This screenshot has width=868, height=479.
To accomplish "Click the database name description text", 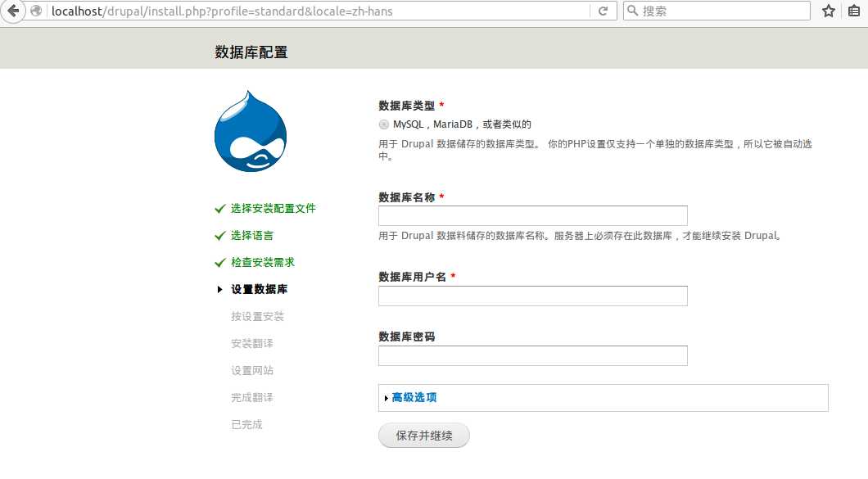I will coord(580,235).
